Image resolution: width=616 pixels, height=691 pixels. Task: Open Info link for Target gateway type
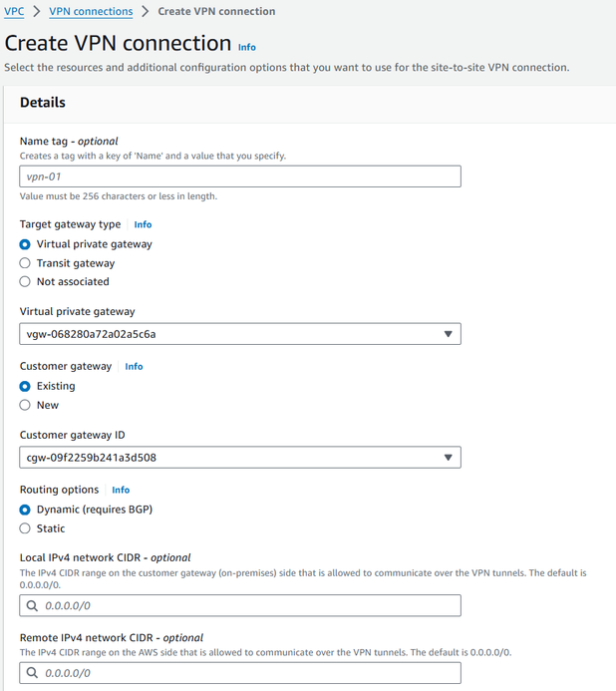(143, 225)
